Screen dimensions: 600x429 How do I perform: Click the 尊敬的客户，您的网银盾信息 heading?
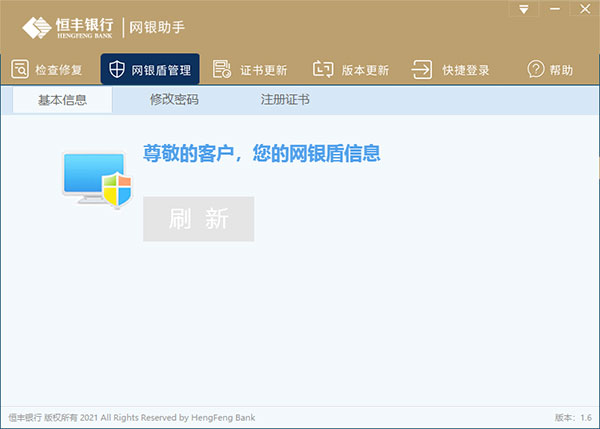pyautogui.click(x=262, y=153)
